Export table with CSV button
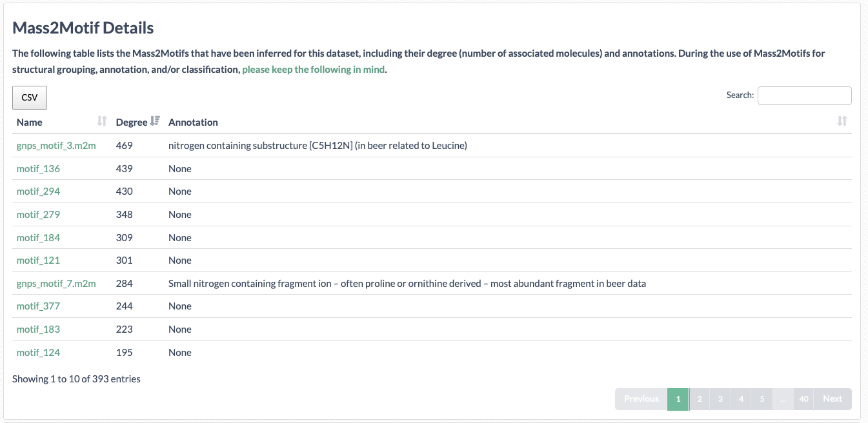868x423 pixels. (x=30, y=97)
